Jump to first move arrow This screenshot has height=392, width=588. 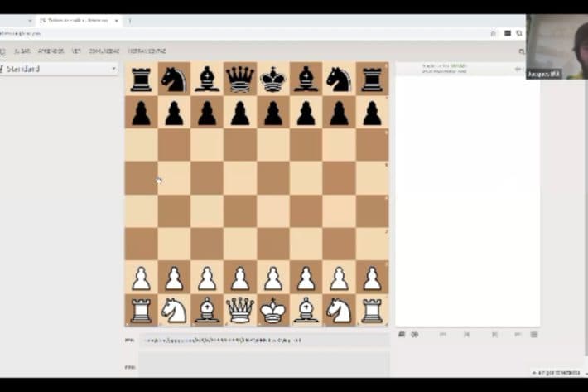tap(443, 334)
